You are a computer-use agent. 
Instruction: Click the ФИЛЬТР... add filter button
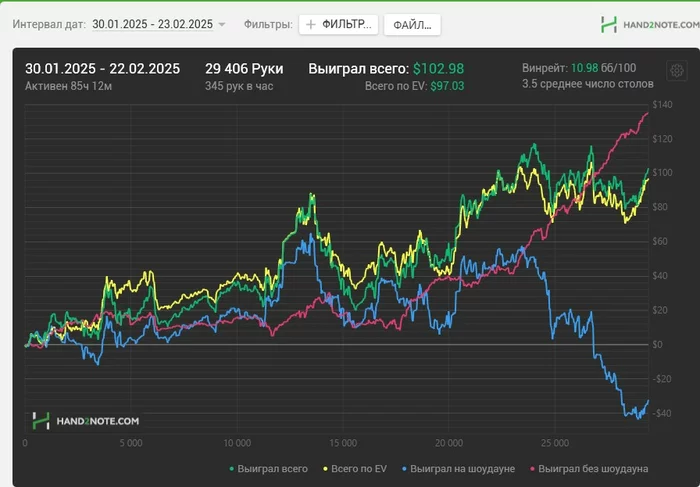pos(338,25)
